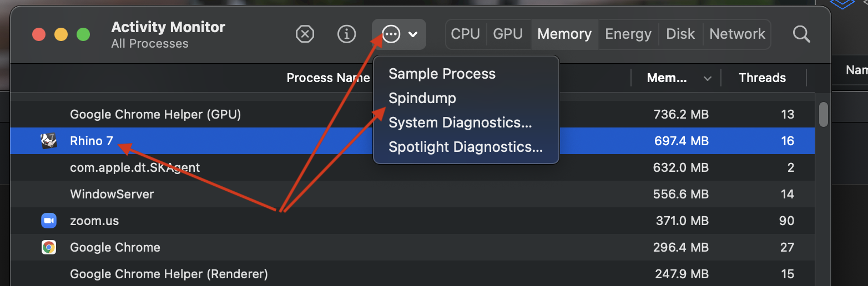Click the stop process X icon
The height and width of the screenshot is (286, 868).
tap(305, 34)
